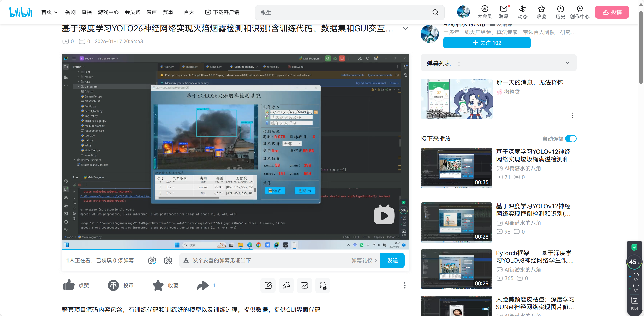Click the 发送 send danmaku button
The height and width of the screenshot is (316, 644).
pyautogui.click(x=392, y=260)
